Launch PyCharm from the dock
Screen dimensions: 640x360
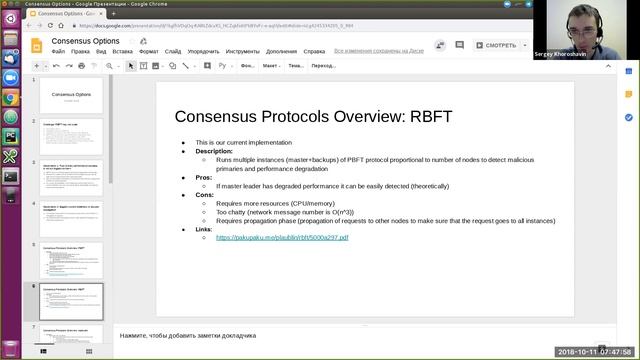[x=11, y=137]
